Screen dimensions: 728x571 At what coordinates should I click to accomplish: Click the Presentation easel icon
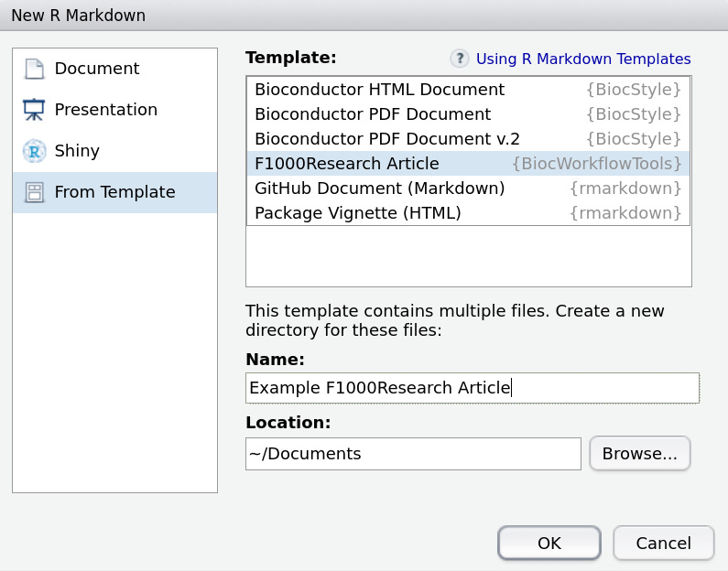(34, 110)
